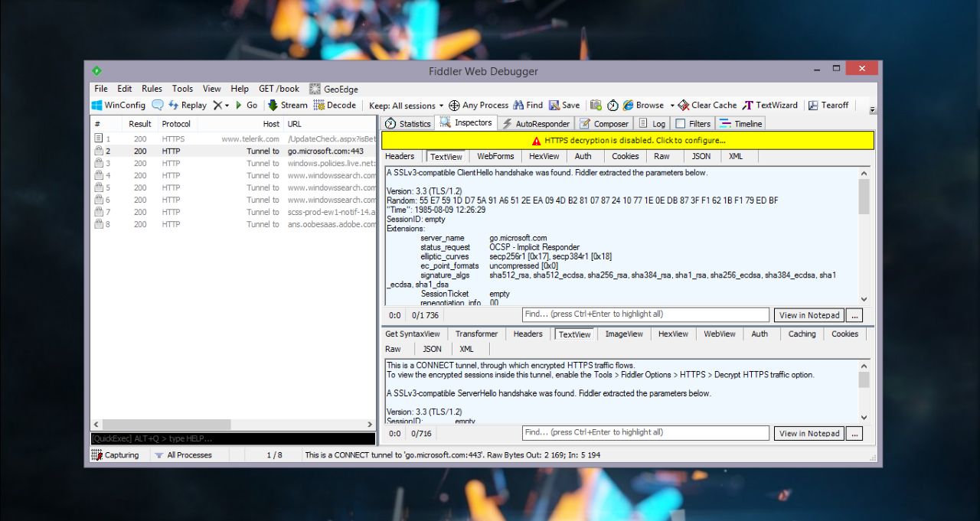Click the timer stopwatch icon

click(x=612, y=106)
